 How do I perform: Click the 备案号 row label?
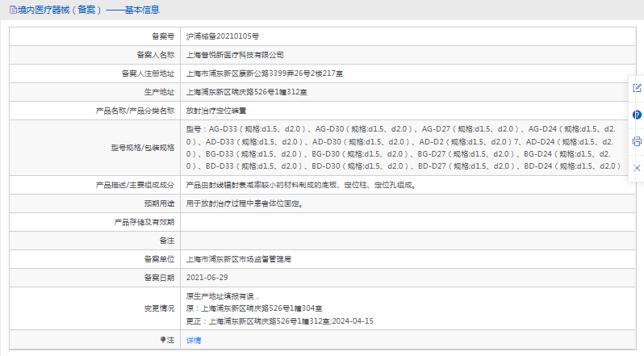point(163,36)
